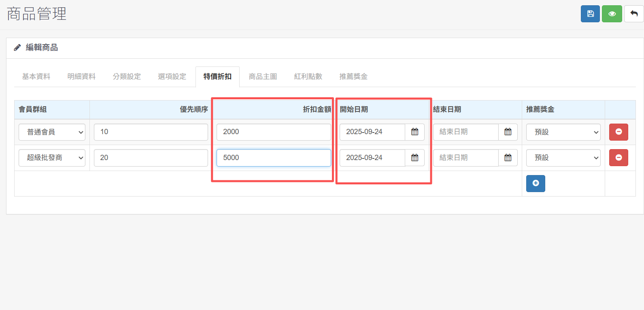Remove the 普通會員 discount row
This screenshot has width=644, height=310.
click(x=618, y=132)
